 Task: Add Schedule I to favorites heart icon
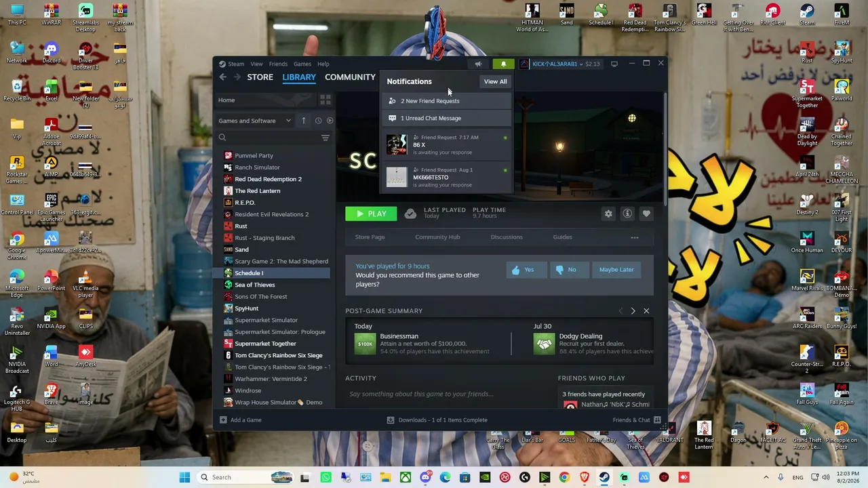646,213
